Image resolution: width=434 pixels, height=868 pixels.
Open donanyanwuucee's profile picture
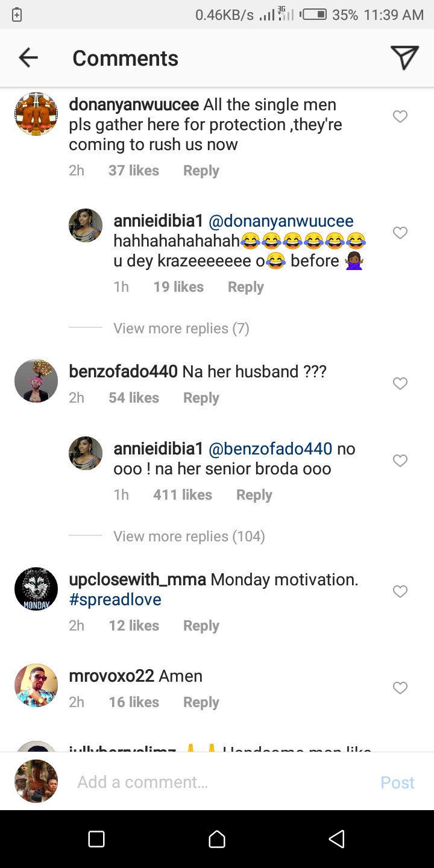pyautogui.click(x=36, y=114)
